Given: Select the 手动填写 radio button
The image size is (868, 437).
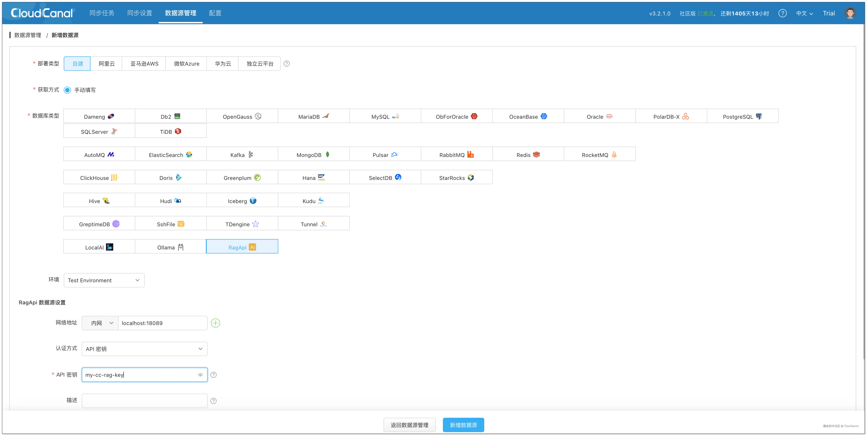Looking at the screenshot, I should pyautogui.click(x=67, y=90).
